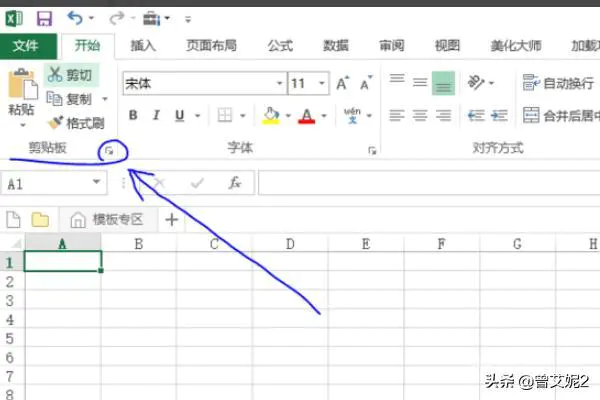Click the 粘贴 Paste button

tap(22, 98)
